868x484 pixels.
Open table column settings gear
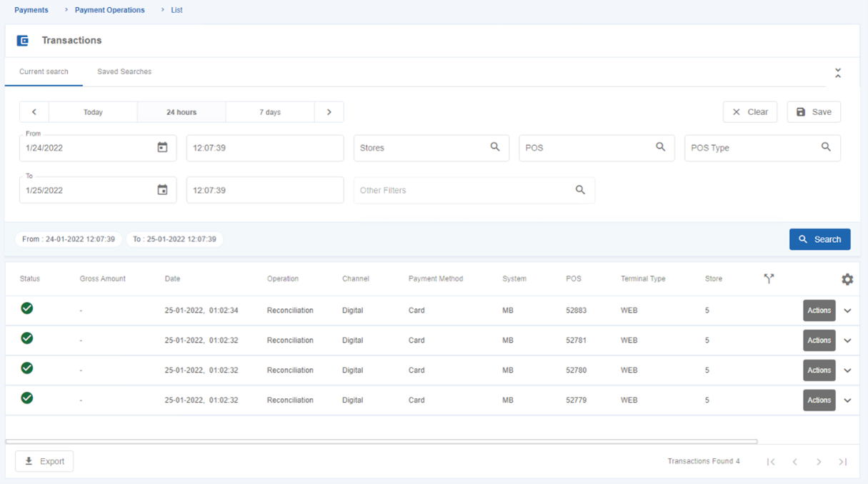(847, 279)
